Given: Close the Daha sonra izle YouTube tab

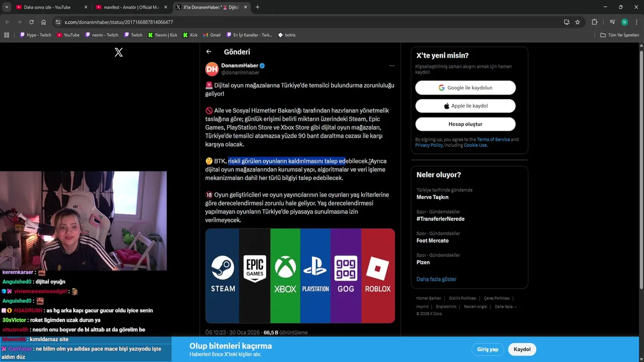Looking at the screenshot, I should tap(86, 7).
